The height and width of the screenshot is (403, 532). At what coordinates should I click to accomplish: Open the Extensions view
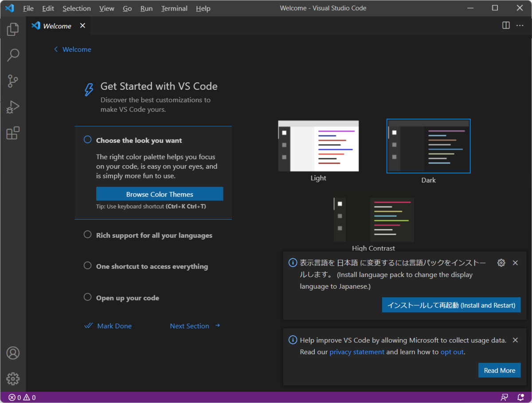tap(13, 133)
